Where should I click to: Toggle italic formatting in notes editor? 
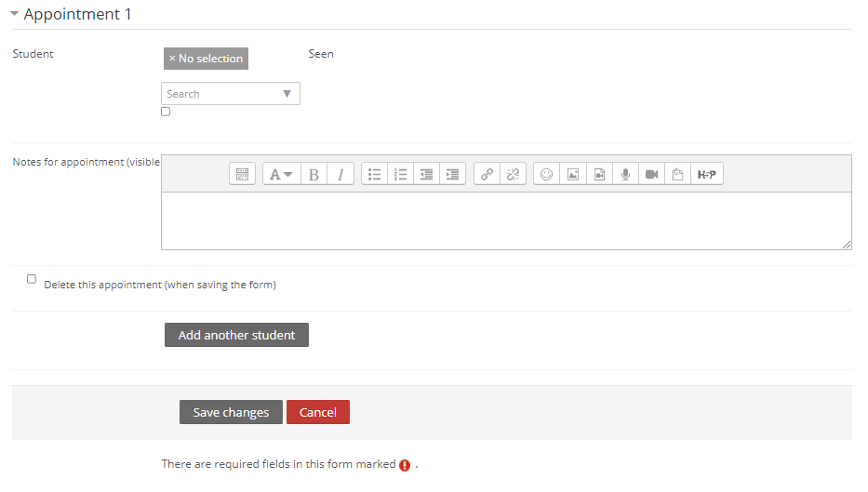341,174
